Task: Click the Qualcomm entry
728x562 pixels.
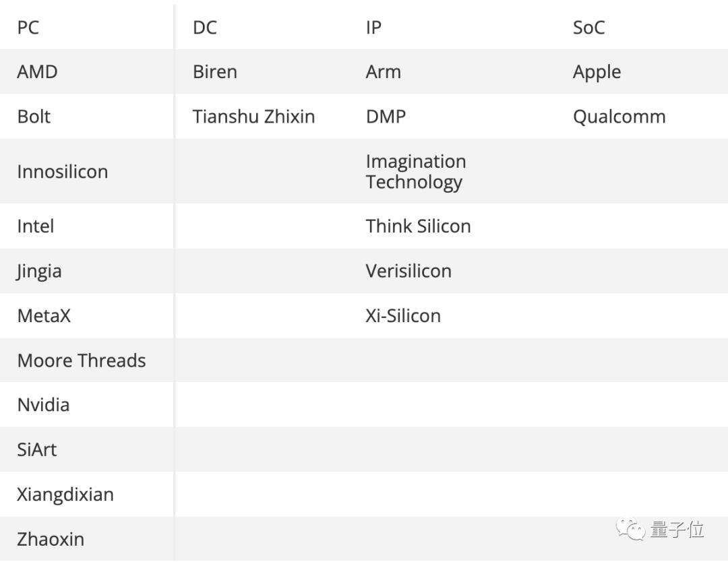Action: click(x=619, y=117)
